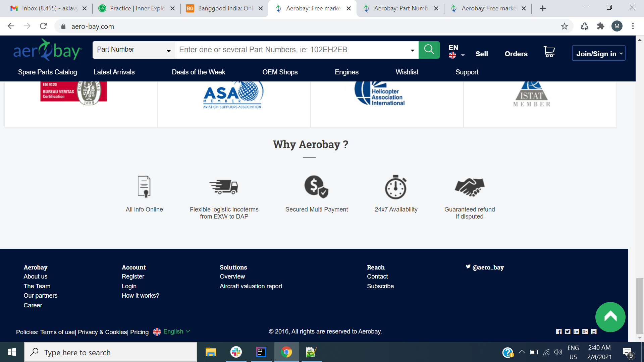The width and height of the screenshot is (644, 362).
Task: Expand the Part Number search type dropdown
Action: [x=133, y=50]
